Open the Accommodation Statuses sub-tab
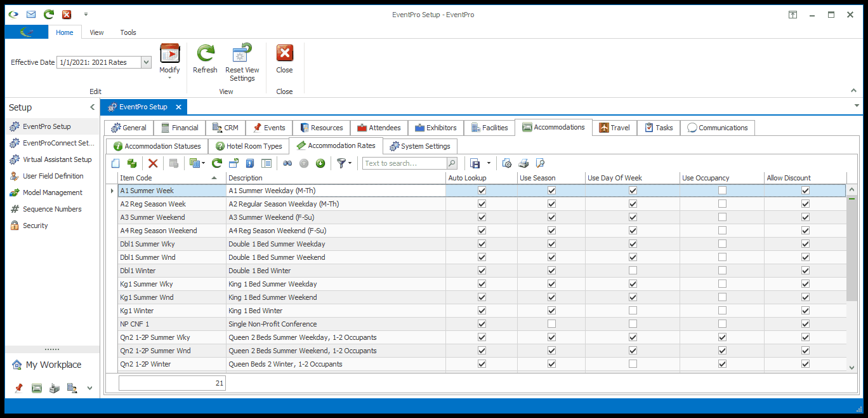This screenshot has width=868, height=418. [x=156, y=146]
